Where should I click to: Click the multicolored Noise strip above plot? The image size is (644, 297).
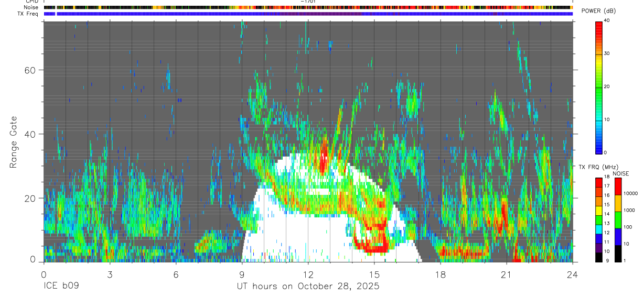[x=308, y=7]
